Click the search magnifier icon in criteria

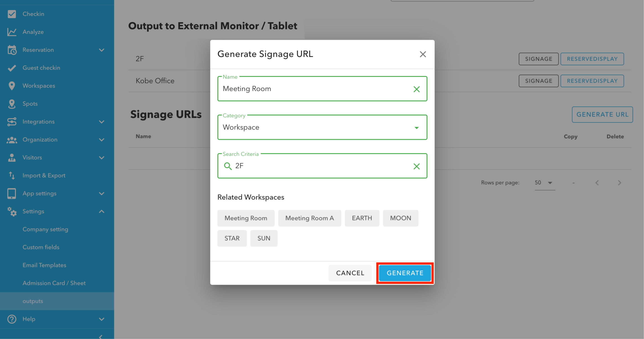228,166
